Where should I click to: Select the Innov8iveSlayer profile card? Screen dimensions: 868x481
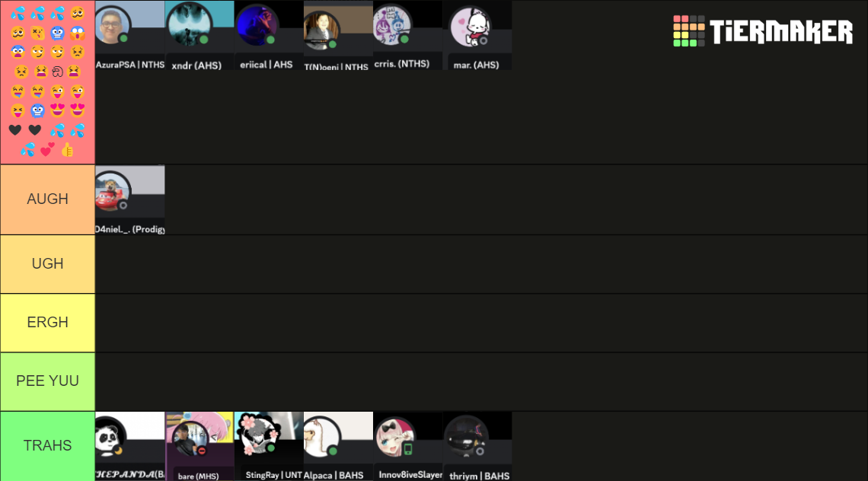click(x=408, y=446)
